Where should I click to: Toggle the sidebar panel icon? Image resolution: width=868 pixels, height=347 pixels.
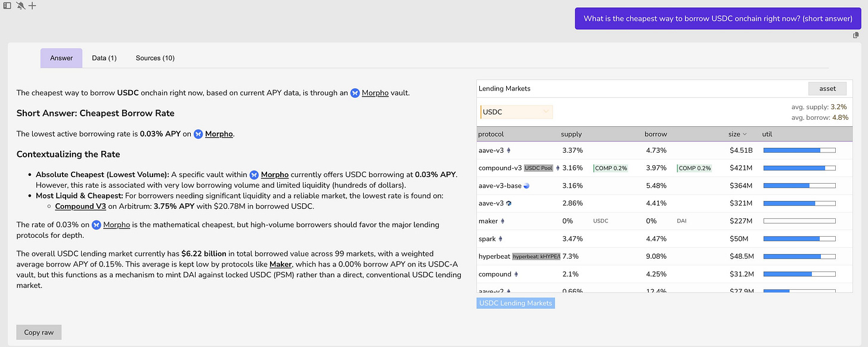tap(7, 5)
